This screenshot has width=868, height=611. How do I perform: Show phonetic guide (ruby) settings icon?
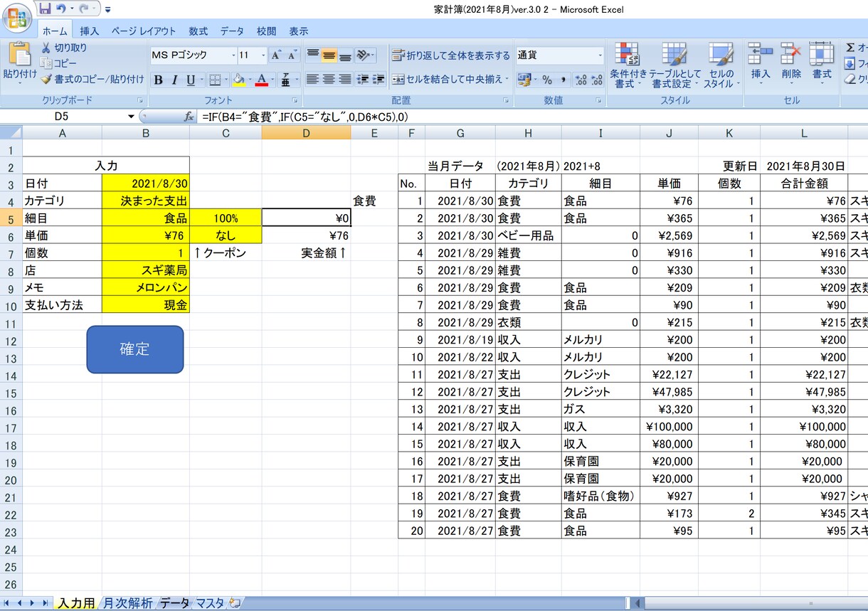click(286, 80)
